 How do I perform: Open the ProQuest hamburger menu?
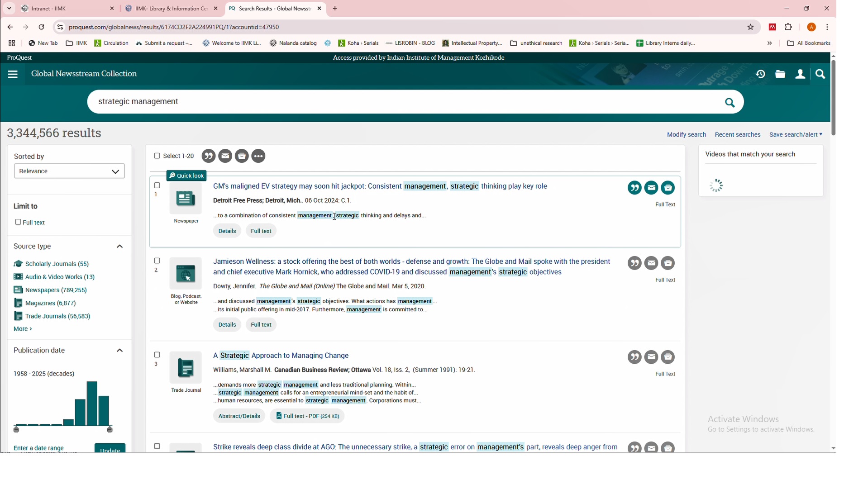coord(13,75)
